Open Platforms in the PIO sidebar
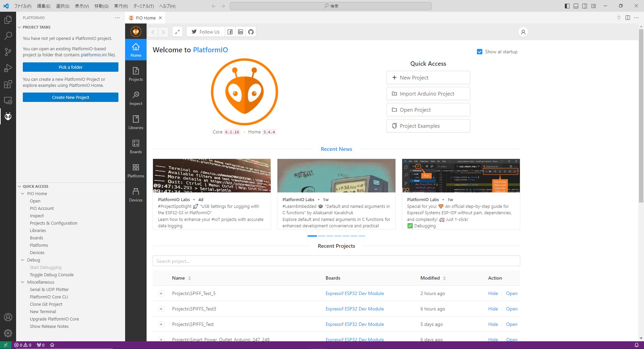This screenshot has width=644, height=349. click(x=136, y=171)
